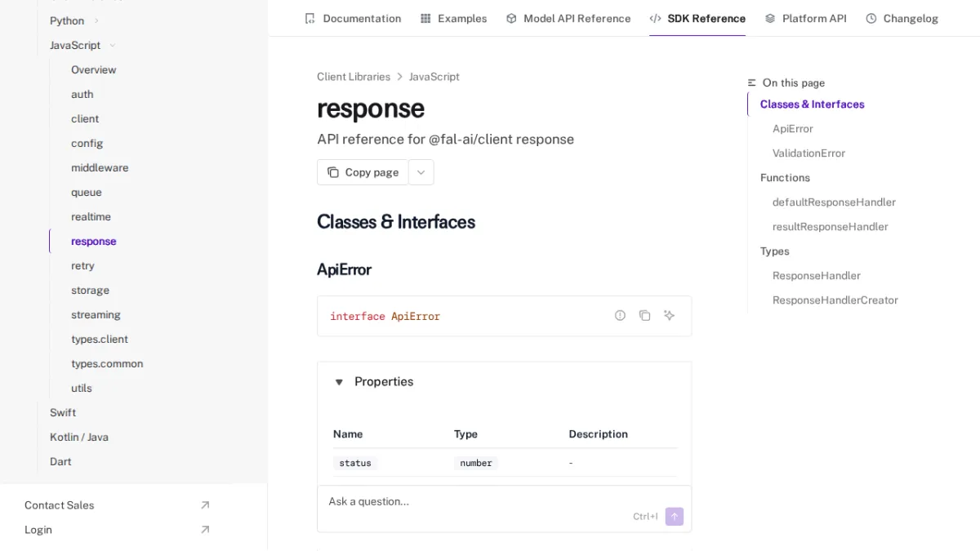Viewport: 980px width, 551px height.
Task: Open the config sidebar page
Action: (87, 143)
